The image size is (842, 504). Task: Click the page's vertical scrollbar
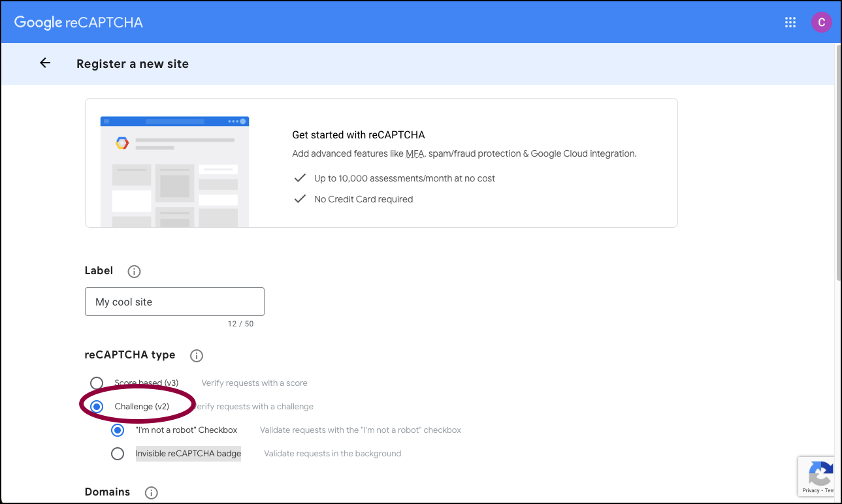(x=838, y=163)
